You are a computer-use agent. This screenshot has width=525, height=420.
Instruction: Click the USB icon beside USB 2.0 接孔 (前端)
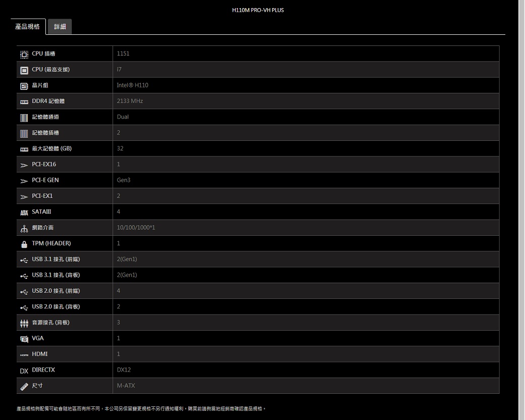pyautogui.click(x=24, y=291)
